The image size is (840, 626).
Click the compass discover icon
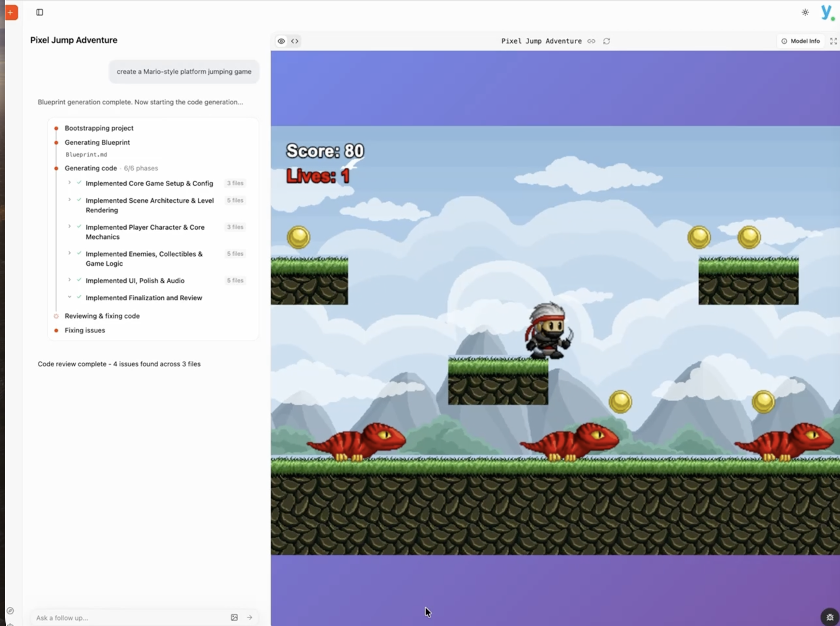(10, 610)
